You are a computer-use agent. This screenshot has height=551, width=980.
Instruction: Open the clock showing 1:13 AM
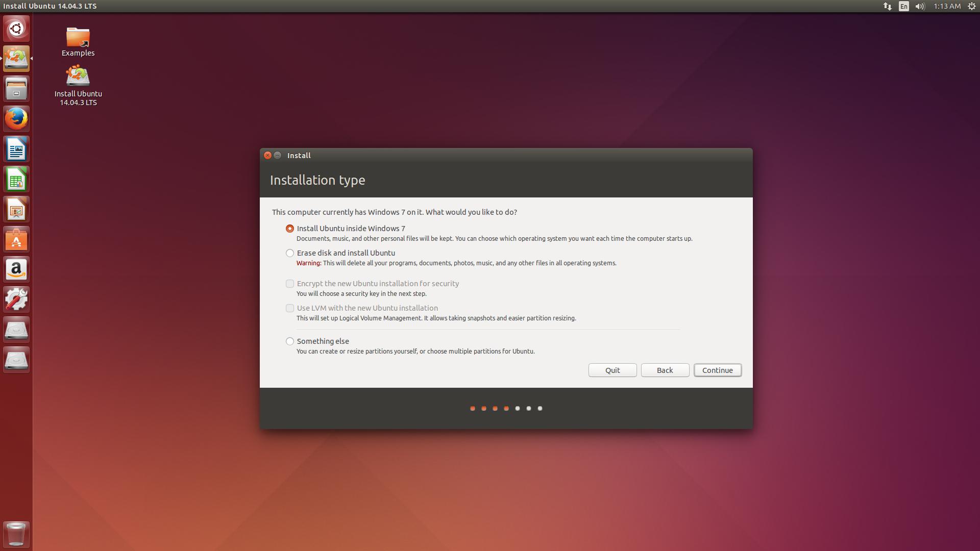(947, 6)
